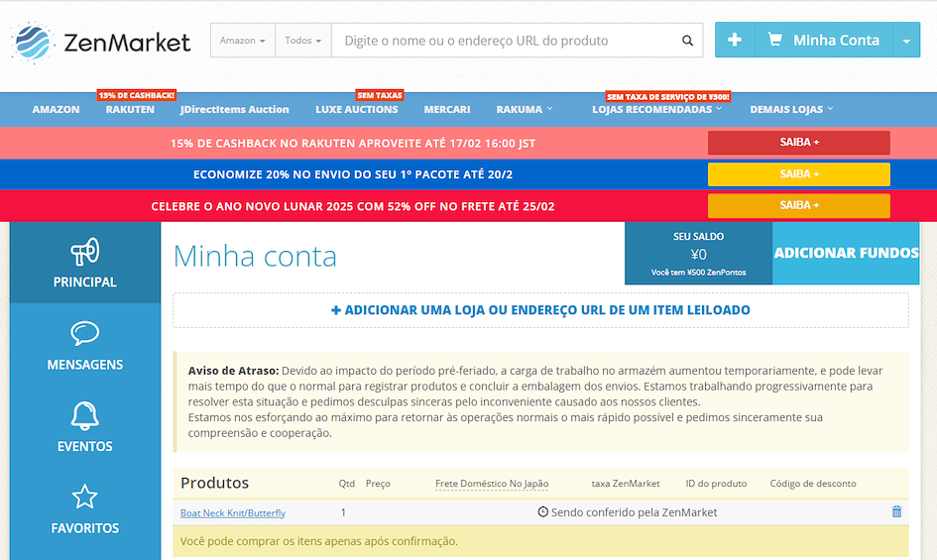Image resolution: width=937 pixels, height=560 pixels.
Task: Click the ZenMarket logo
Action: pyautogui.click(x=100, y=42)
